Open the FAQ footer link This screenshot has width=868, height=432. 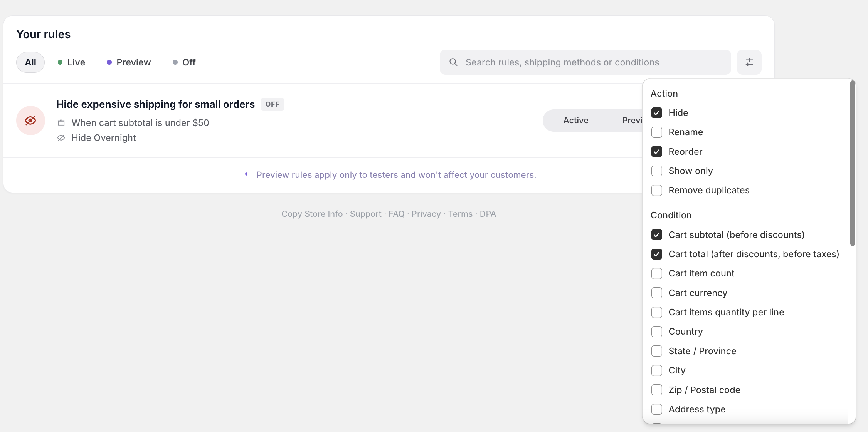(396, 214)
